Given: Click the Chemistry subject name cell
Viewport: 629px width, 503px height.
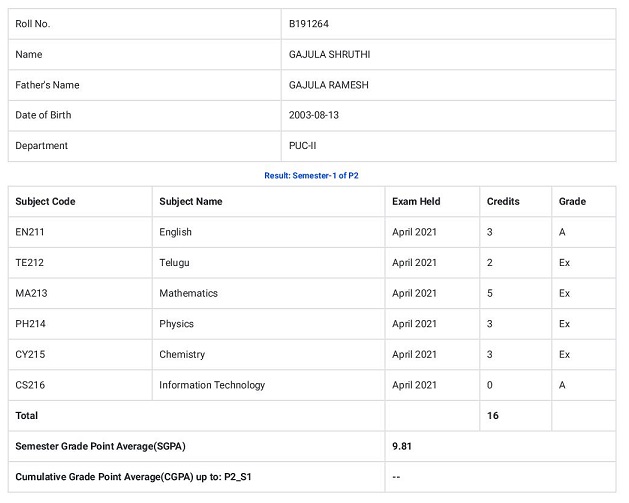Looking at the screenshot, I should point(182,355).
